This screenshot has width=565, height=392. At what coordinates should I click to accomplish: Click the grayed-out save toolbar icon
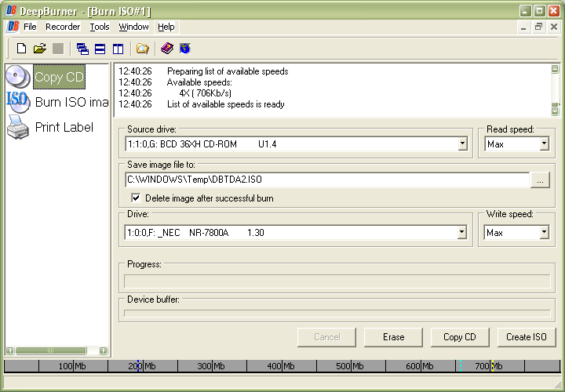tap(57, 49)
